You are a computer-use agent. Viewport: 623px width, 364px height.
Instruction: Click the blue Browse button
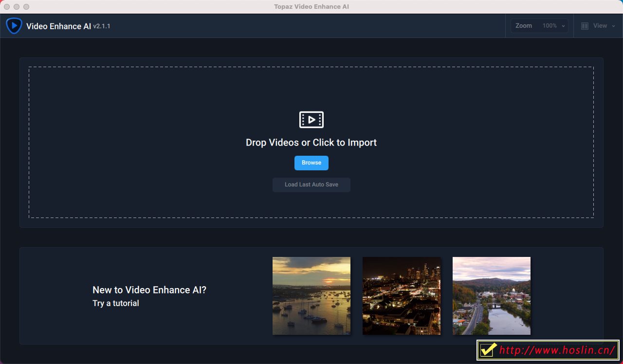[311, 163]
